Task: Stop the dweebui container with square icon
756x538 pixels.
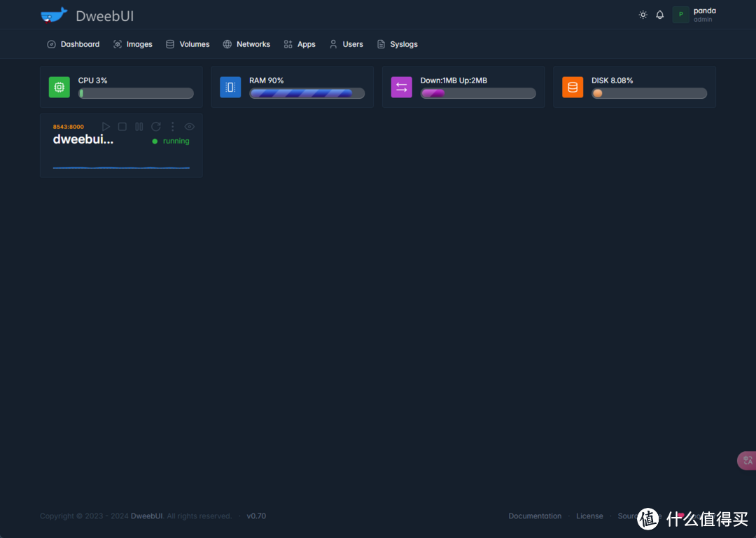Action: [x=122, y=127]
